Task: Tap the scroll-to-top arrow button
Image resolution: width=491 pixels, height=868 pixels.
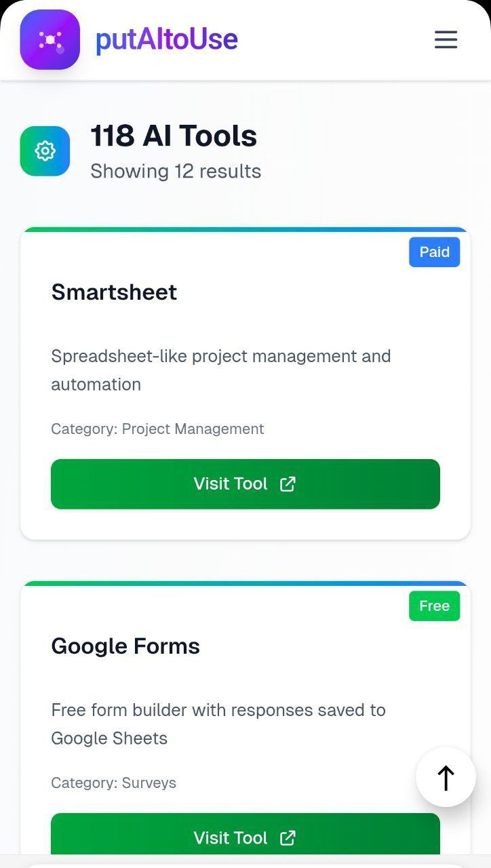Action: (x=446, y=777)
